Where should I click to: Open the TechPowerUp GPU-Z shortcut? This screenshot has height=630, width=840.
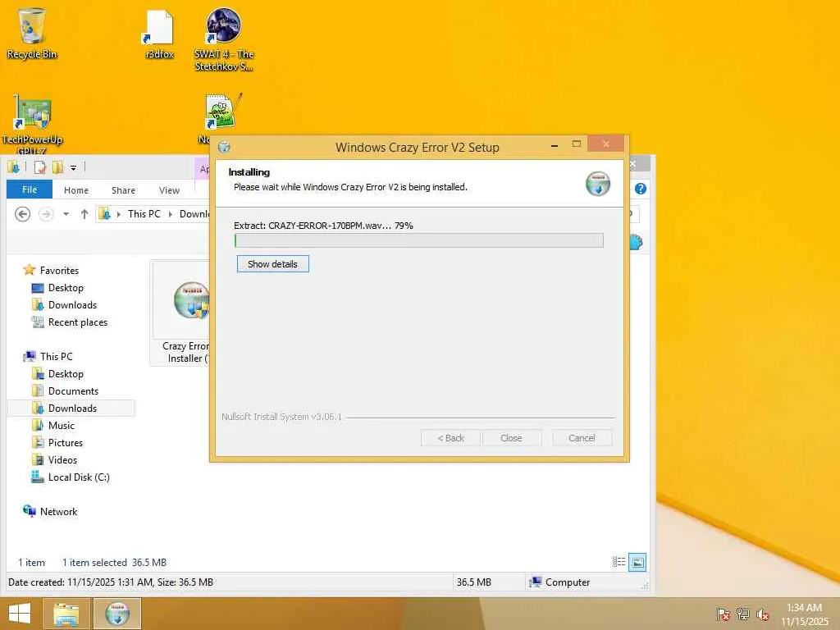point(32,125)
